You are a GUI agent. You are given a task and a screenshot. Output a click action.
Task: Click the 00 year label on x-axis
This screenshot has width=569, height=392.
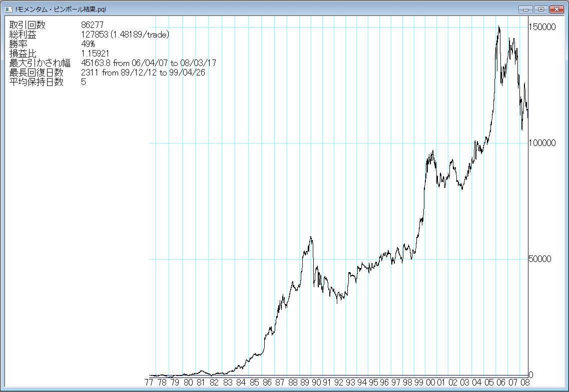(x=430, y=383)
